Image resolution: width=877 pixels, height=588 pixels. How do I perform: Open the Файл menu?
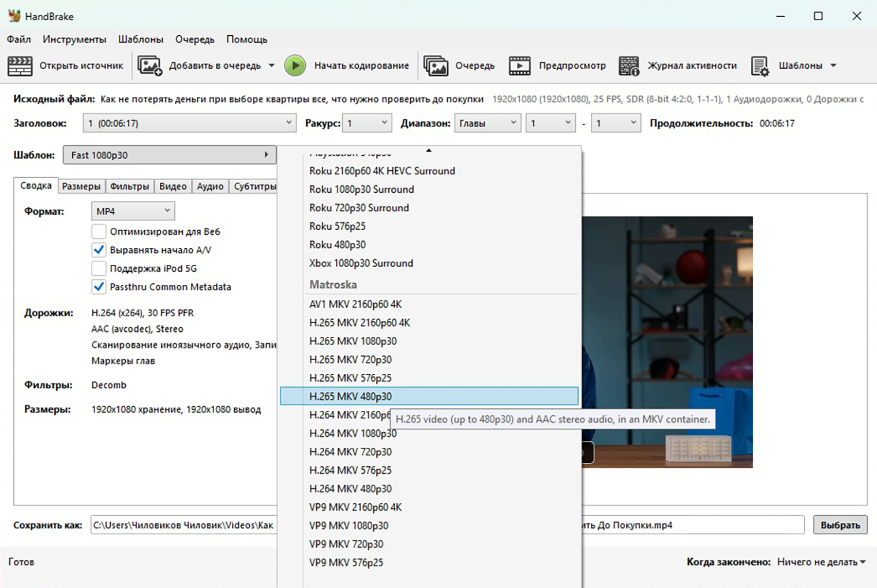19,39
